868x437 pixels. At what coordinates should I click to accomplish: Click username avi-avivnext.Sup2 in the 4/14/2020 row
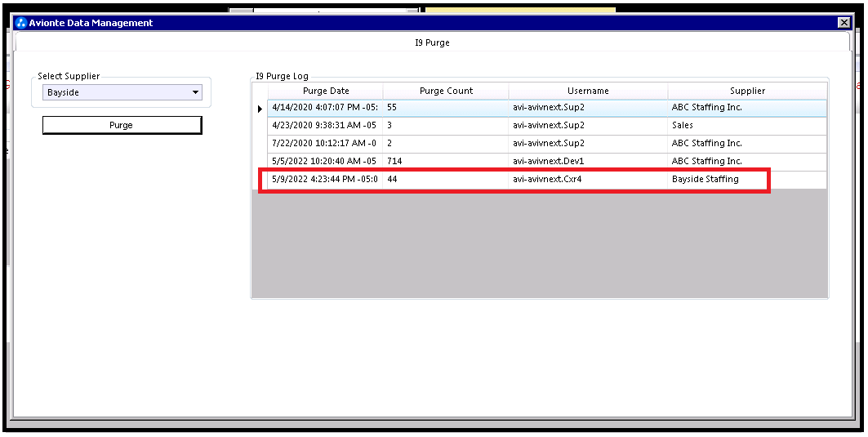click(588, 108)
